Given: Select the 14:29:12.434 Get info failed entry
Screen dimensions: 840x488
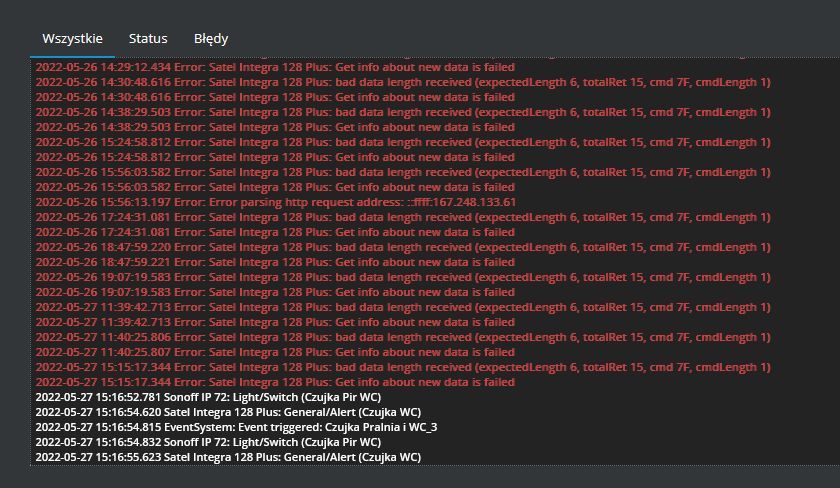Looking at the screenshot, I should 275,67.
